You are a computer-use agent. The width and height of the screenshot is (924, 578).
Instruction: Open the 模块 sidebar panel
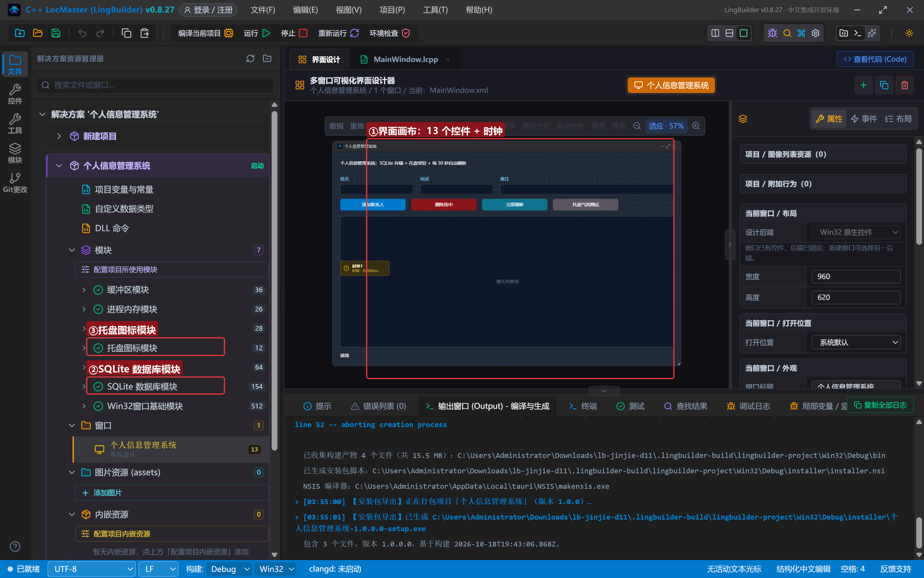pos(15,153)
